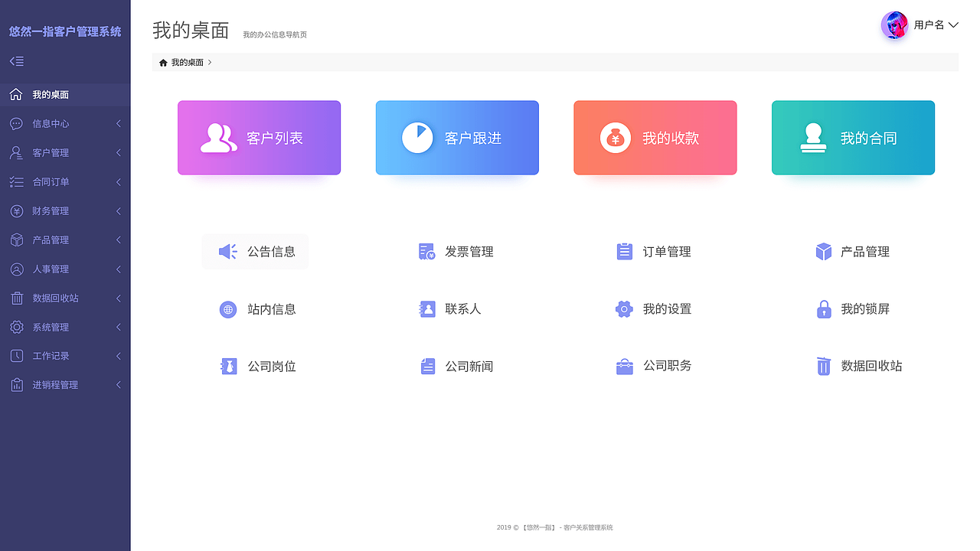
Task: Open 我的锁屏 lock screen icon
Action: click(x=822, y=309)
